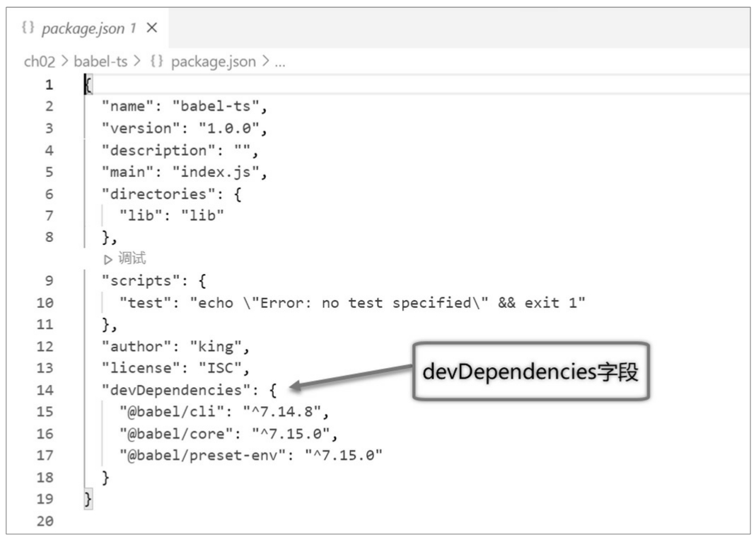Click the "@babel/preset-env" dependency key
Image resolution: width=756 pixels, height=540 pixels.
pyautogui.click(x=203, y=455)
